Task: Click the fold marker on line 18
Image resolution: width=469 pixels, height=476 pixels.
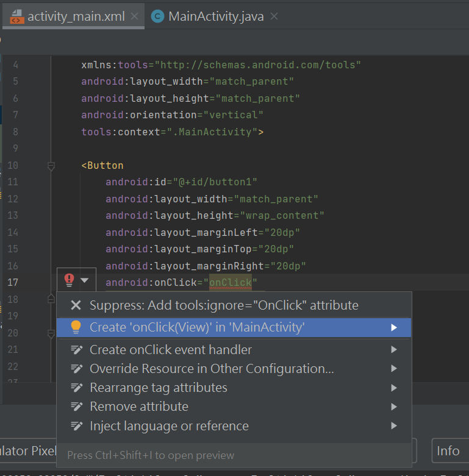Action: pyautogui.click(x=51, y=299)
